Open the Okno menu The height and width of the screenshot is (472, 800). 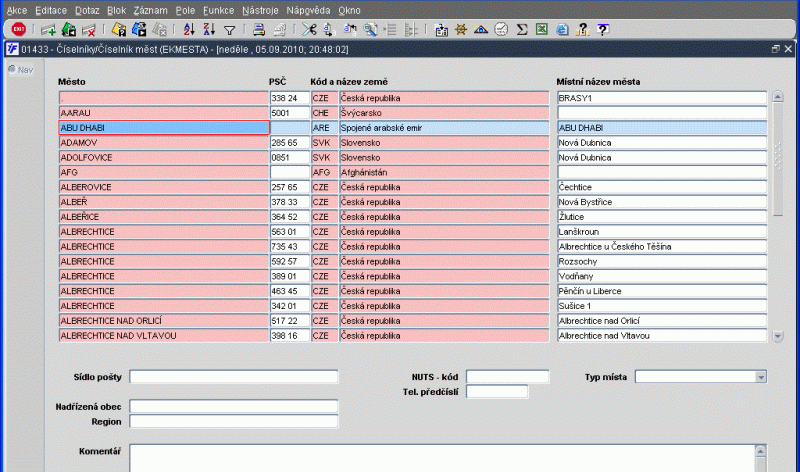pos(349,10)
